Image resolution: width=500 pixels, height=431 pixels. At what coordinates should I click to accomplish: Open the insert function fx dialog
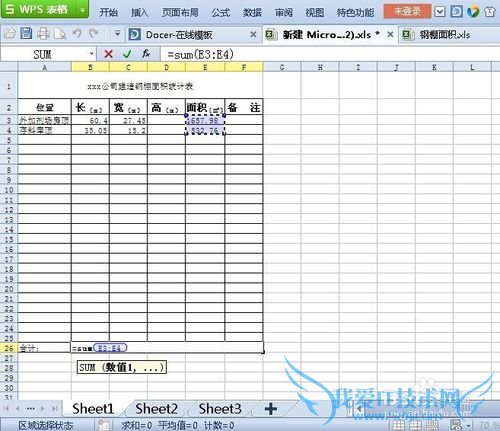[146, 54]
